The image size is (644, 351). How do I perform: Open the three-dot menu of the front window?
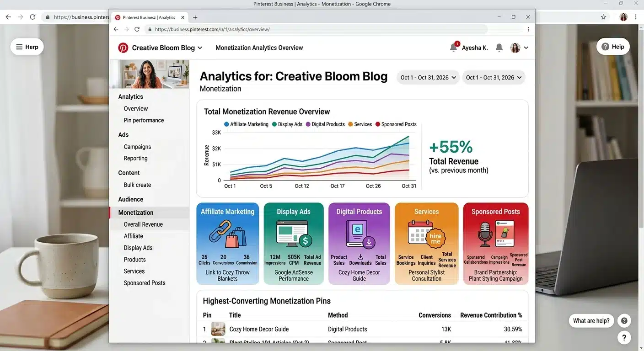[528, 29]
